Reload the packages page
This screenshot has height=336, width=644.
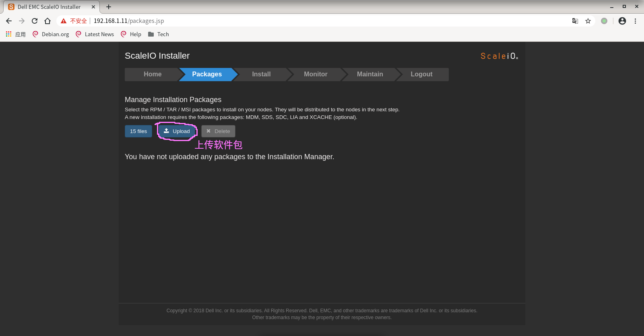35,21
